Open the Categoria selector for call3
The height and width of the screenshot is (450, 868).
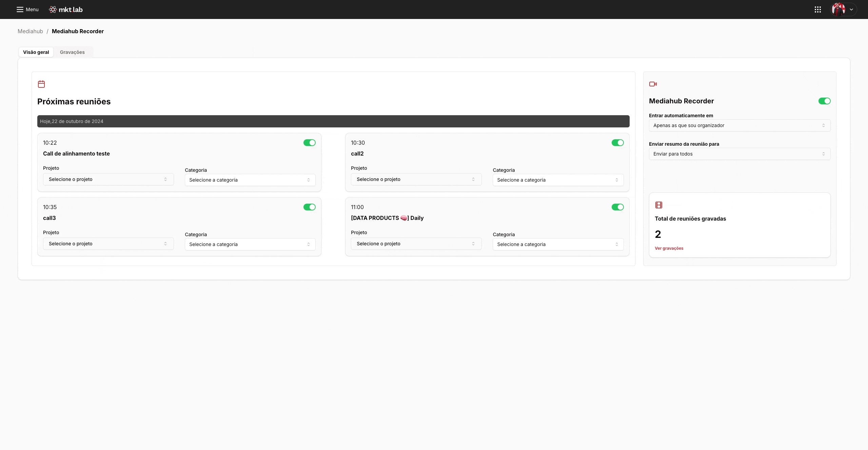tap(250, 244)
